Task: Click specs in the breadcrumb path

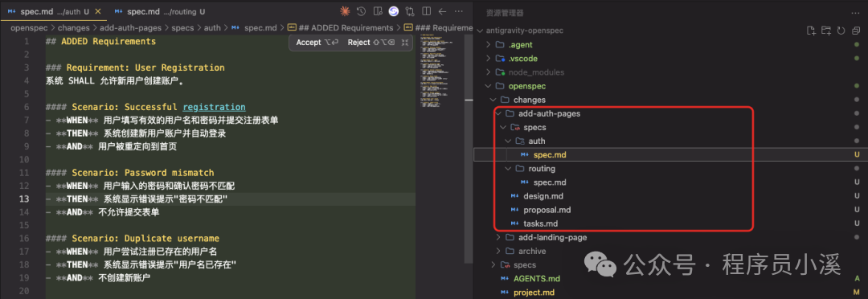Action: 182,27
